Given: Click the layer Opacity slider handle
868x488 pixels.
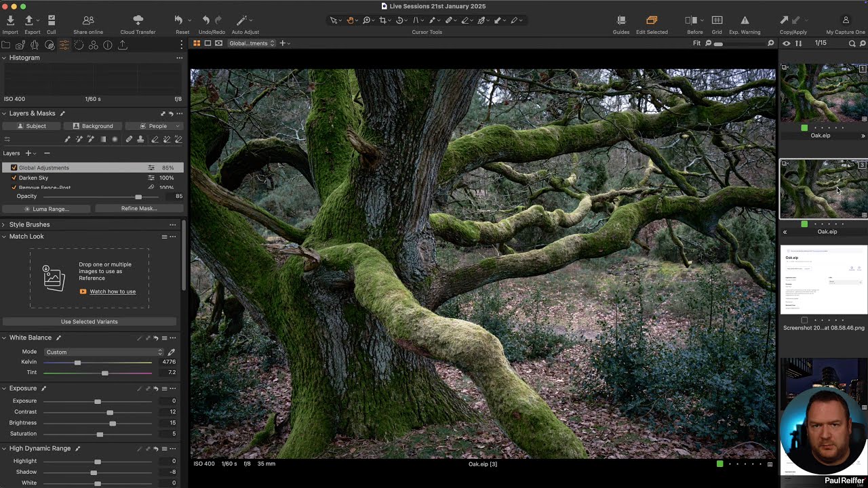Looking at the screenshot, I should click(138, 197).
